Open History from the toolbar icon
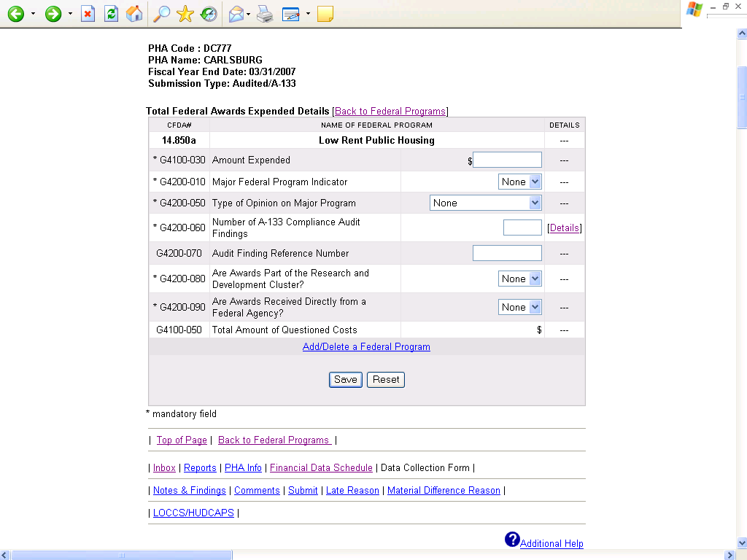Viewport: 747px width, 560px height. [x=209, y=14]
